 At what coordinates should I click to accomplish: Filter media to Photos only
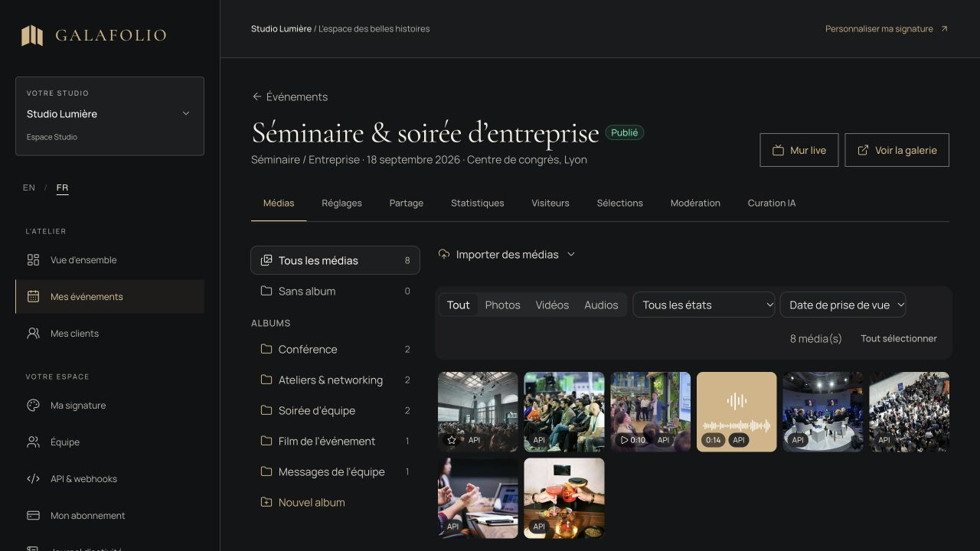click(x=502, y=305)
